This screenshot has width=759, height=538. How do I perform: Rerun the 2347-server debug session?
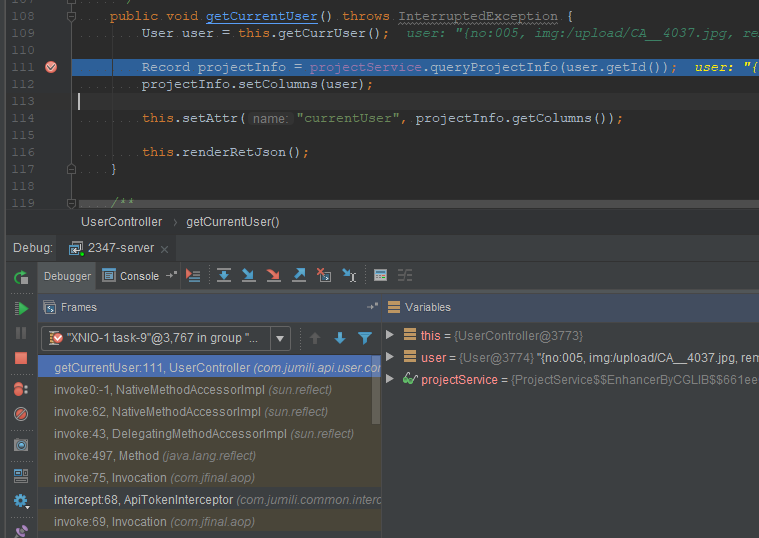point(21,277)
